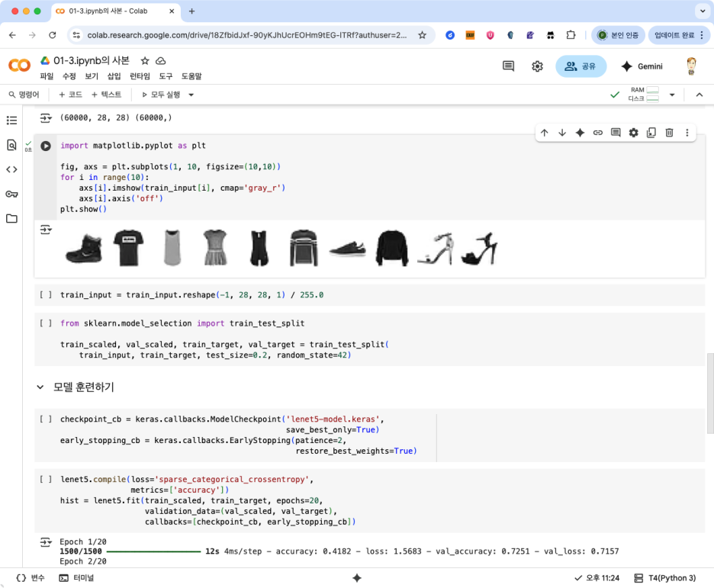Open the user account avatar
This screenshot has width=714, height=588.
691,66
